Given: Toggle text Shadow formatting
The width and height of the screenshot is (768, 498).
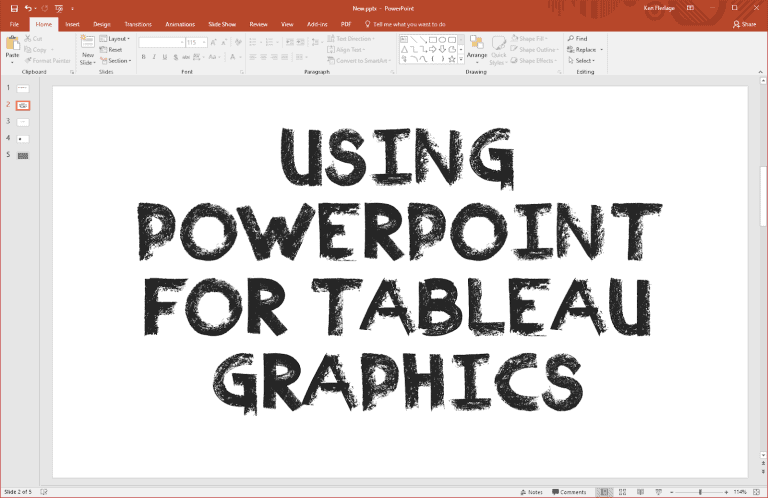Looking at the screenshot, I should (175, 57).
